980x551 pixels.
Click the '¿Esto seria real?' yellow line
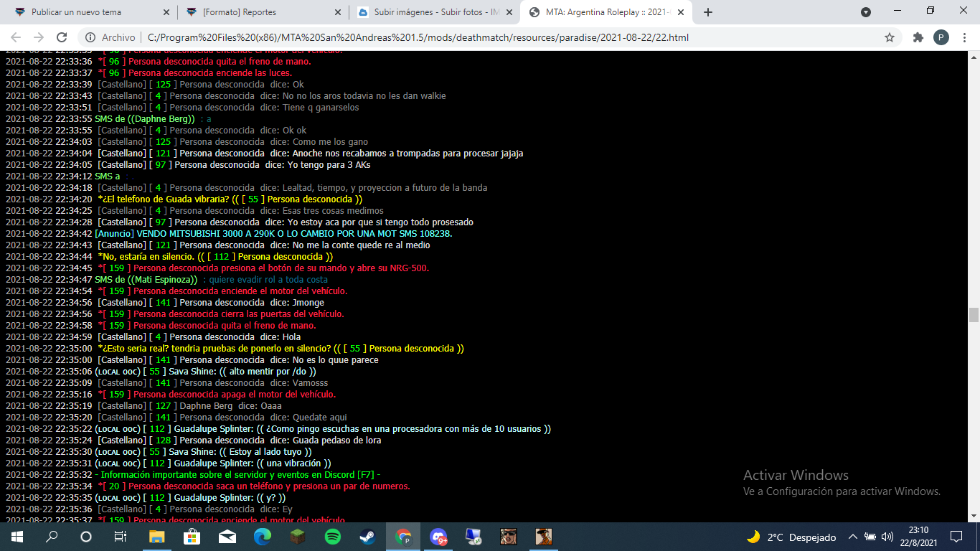(x=235, y=348)
